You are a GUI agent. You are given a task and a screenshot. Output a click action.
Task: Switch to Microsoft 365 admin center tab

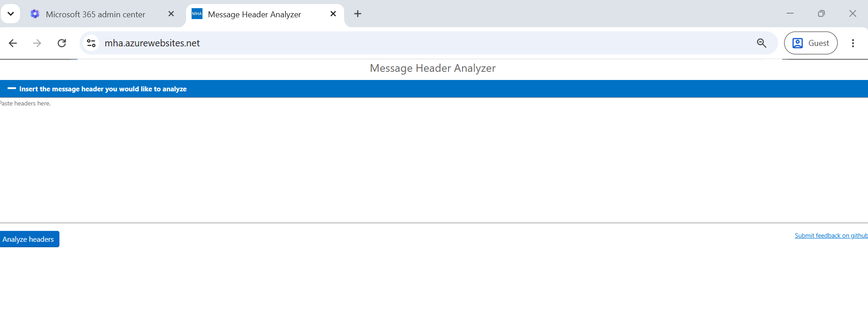click(95, 14)
